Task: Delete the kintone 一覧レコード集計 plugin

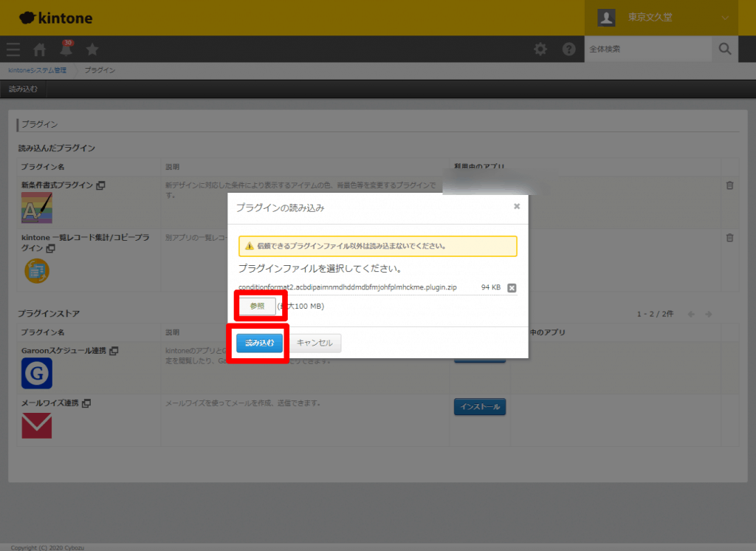Action: (729, 238)
